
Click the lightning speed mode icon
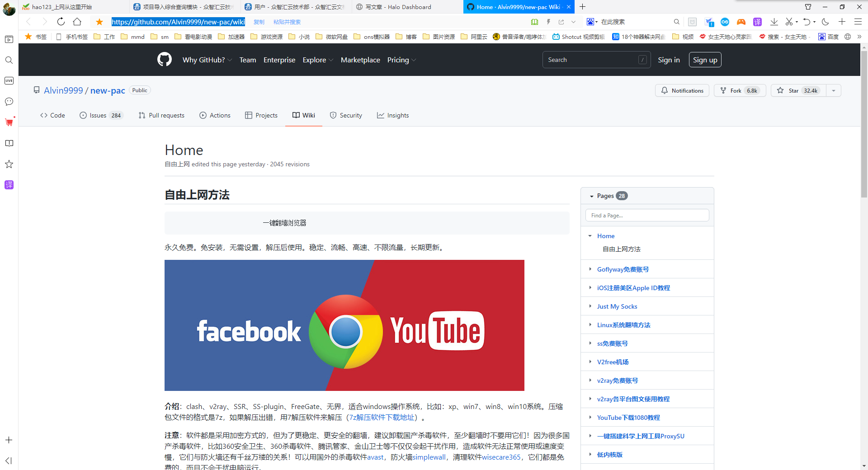pos(548,22)
